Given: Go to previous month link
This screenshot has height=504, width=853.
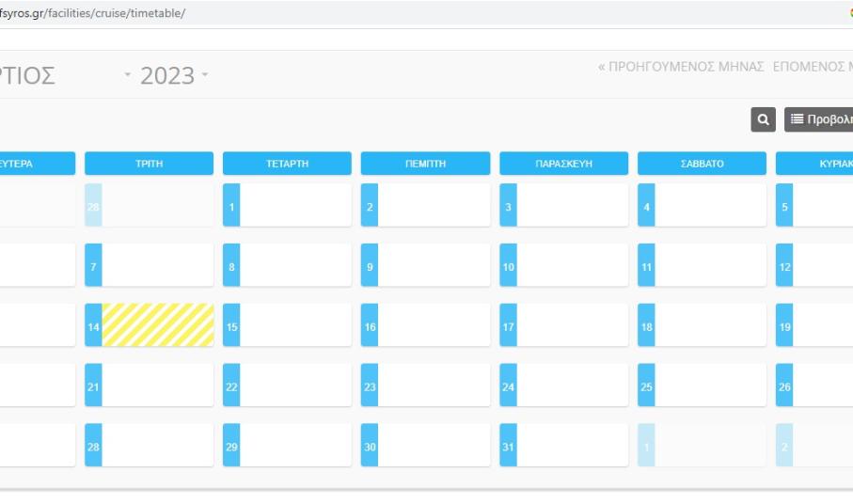Looking at the screenshot, I should tap(680, 67).
